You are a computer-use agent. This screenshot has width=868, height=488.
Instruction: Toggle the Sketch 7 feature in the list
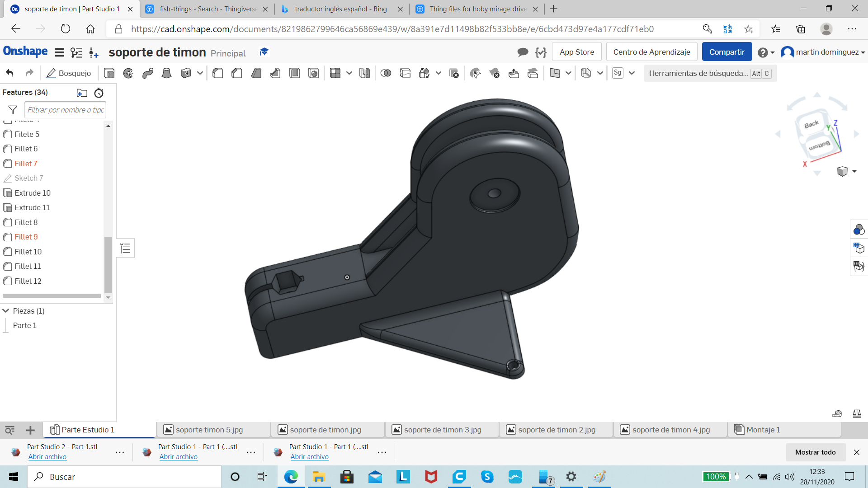click(x=28, y=178)
